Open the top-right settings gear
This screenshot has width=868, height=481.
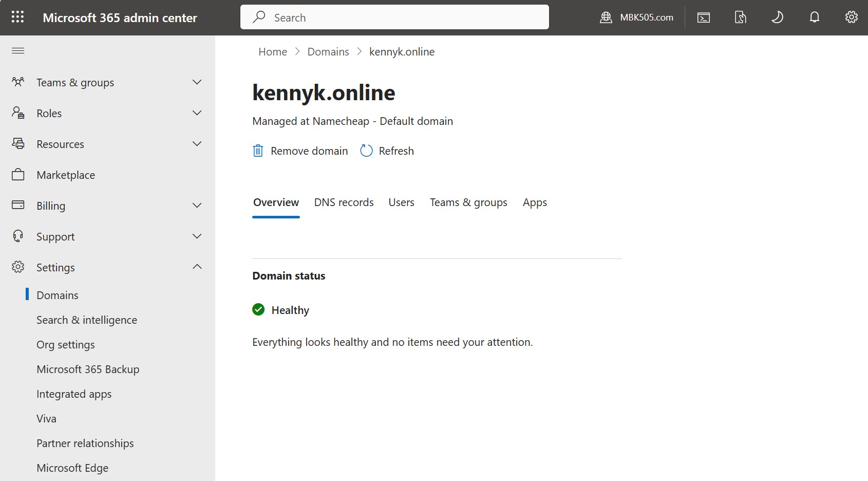(852, 17)
